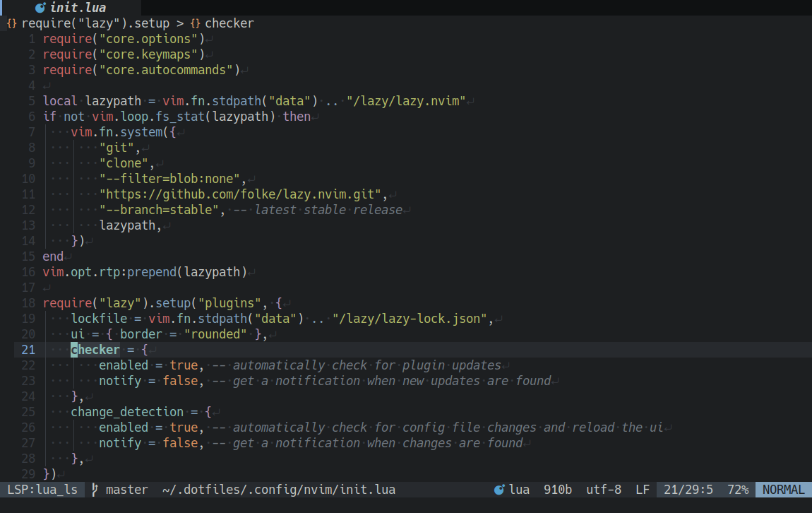This screenshot has width=812, height=513.
Task: Click the "clone" string on line 9
Action: point(124,163)
